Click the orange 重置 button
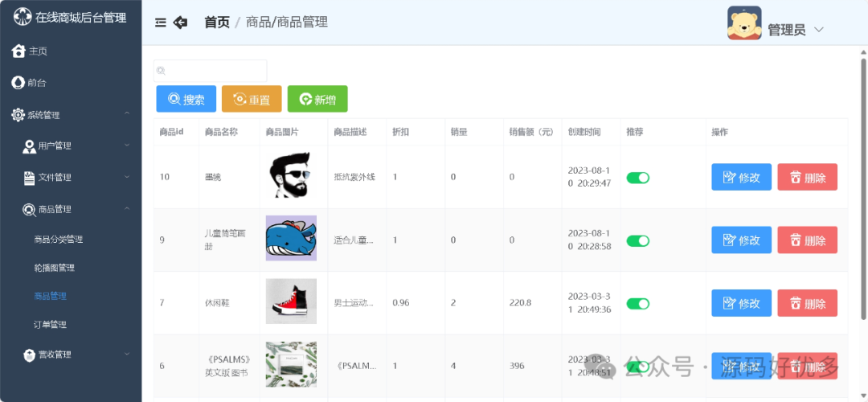The height and width of the screenshot is (402, 868). coord(252,99)
